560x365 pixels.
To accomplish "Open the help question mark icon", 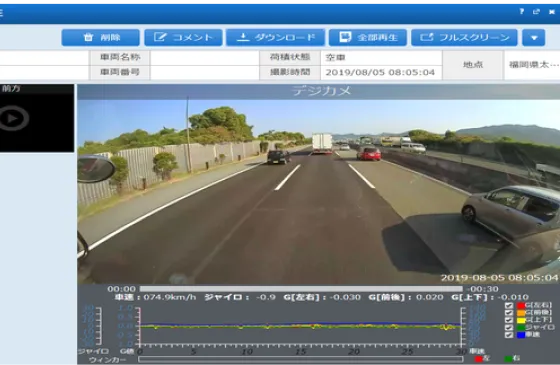I will 522,11.
